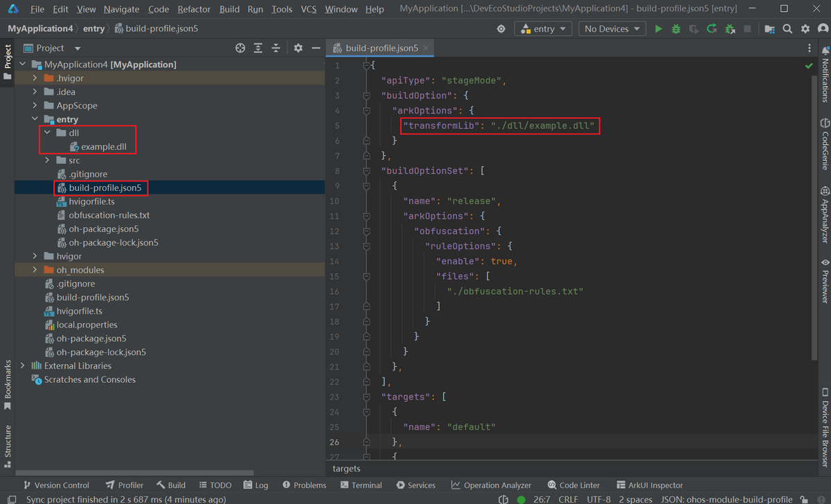831x504 pixels.
Task: Collapse all nodes in Project panel
Action: [x=276, y=48]
